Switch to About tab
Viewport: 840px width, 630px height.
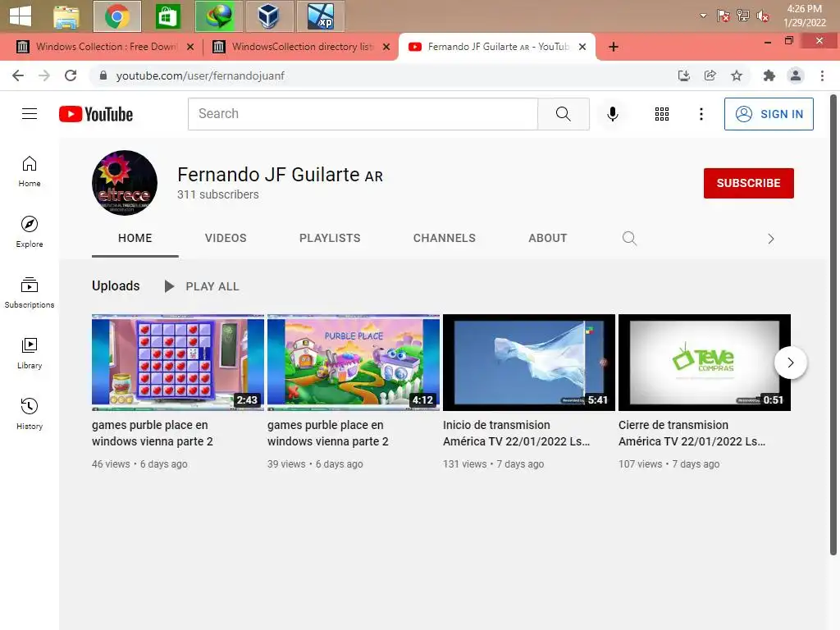point(547,238)
